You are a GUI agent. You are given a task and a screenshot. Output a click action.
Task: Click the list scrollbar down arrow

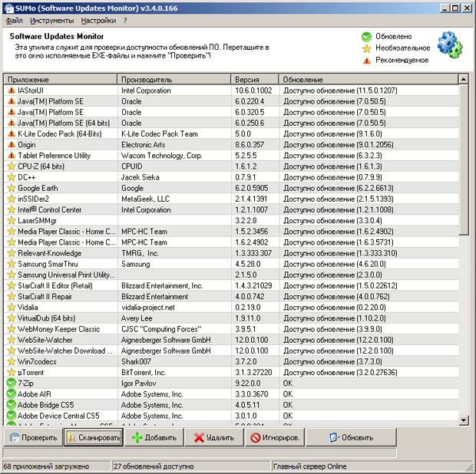click(464, 420)
